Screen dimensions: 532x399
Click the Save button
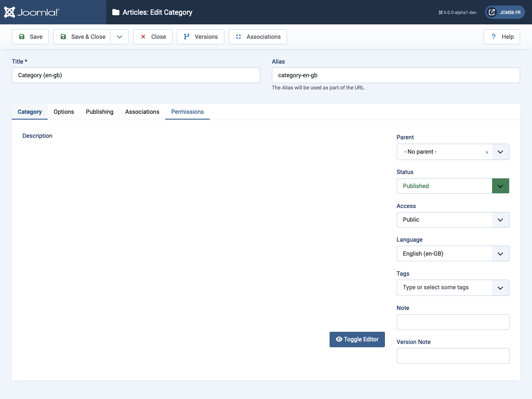point(30,37)
